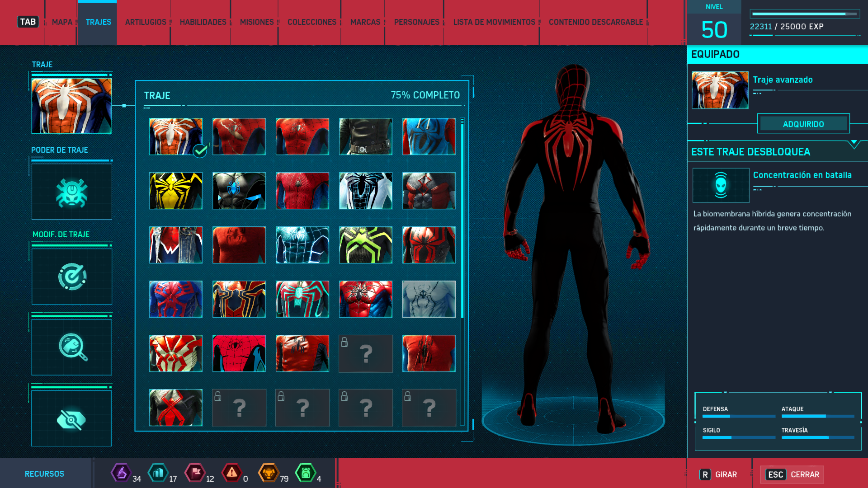Select the black and red spider suit

[x=429, y=245]
